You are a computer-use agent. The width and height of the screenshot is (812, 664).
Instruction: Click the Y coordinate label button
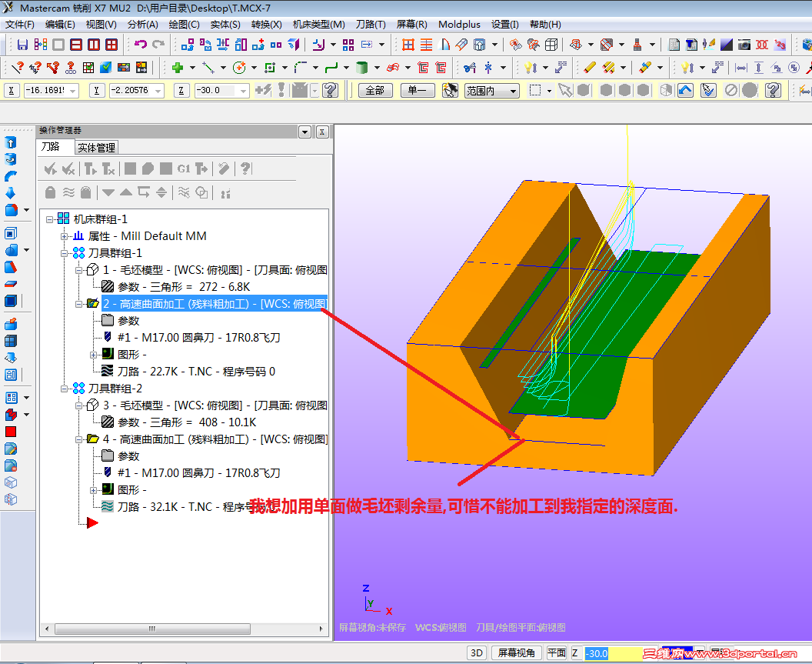coord(96,91)
